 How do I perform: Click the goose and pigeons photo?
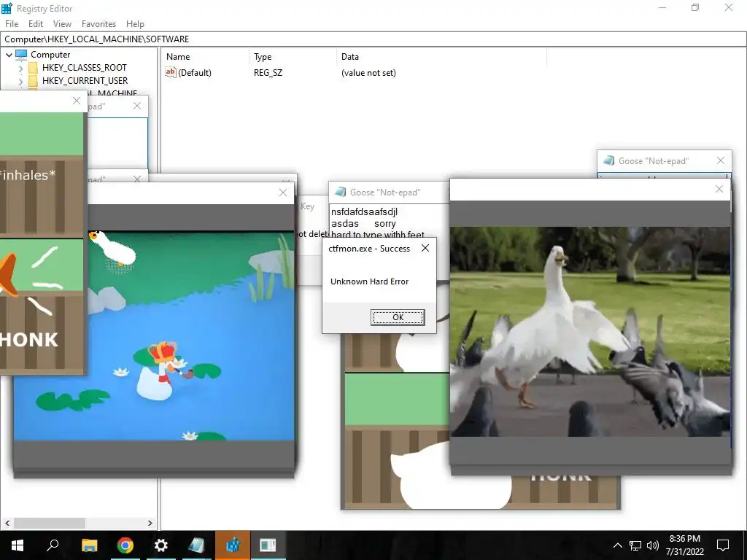tap(589, 332)
